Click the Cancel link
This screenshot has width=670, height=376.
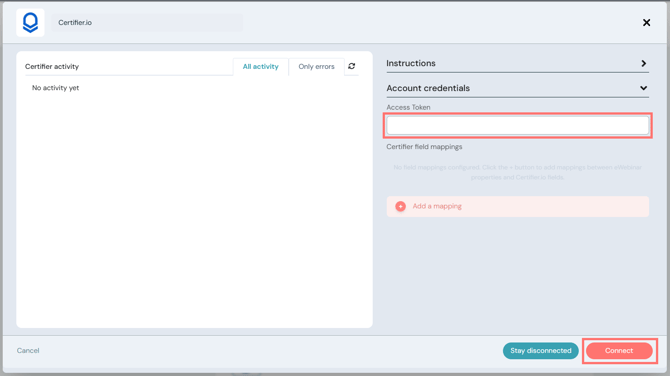pyautogui.click(x=28, y=350)
